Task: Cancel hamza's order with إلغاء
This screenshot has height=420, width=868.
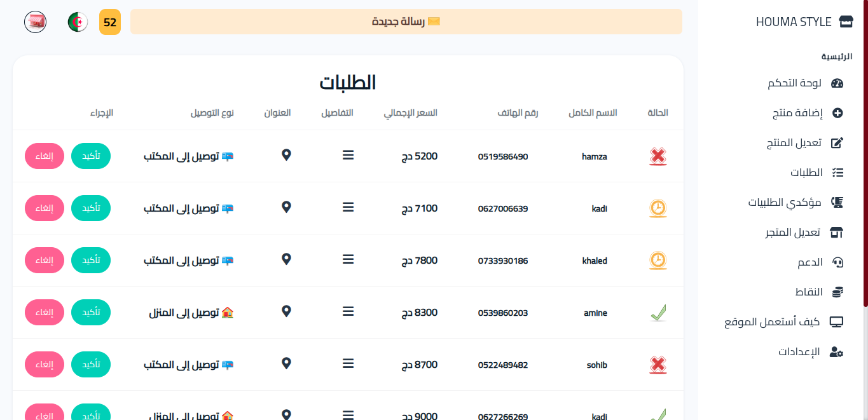Action: click(x=45, y=156)
